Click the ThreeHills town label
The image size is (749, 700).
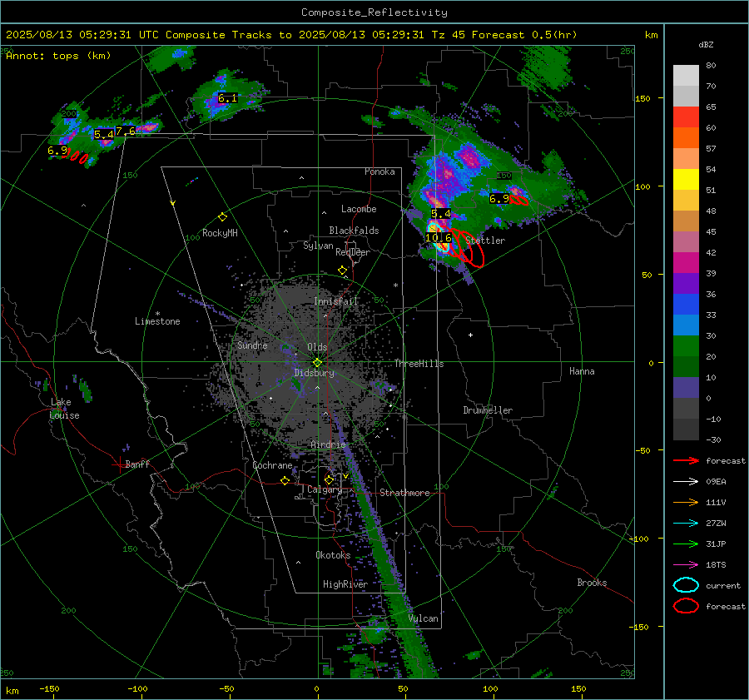(x=419, y=364)
